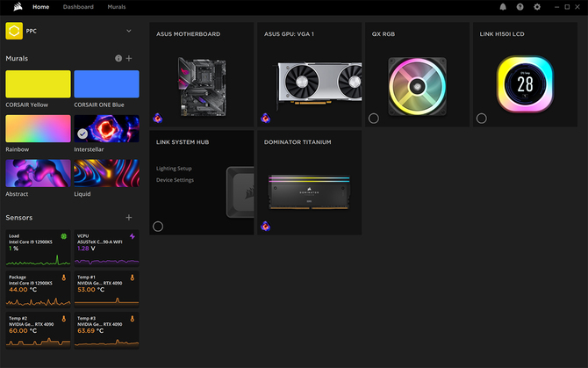Click the green load icon on CPU Load sensor

tap(64, 236)
